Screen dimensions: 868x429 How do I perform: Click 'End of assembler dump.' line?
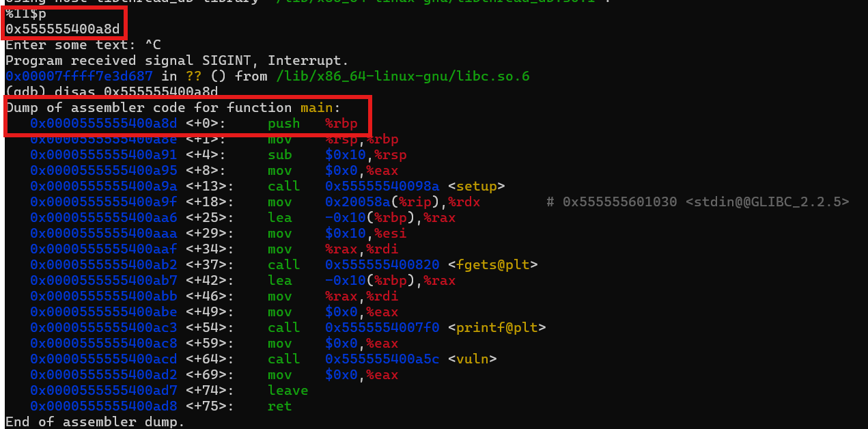point(95,421)
